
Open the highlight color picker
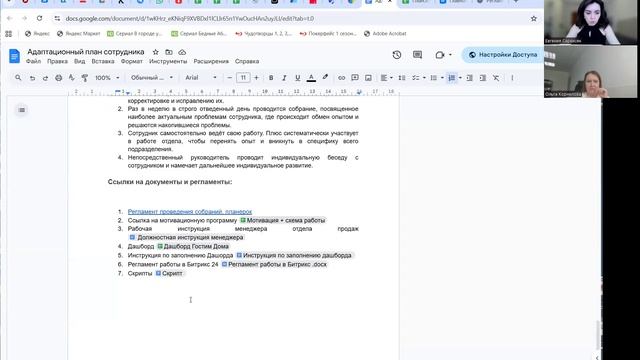pyautogui.click(x=325, y=78)
